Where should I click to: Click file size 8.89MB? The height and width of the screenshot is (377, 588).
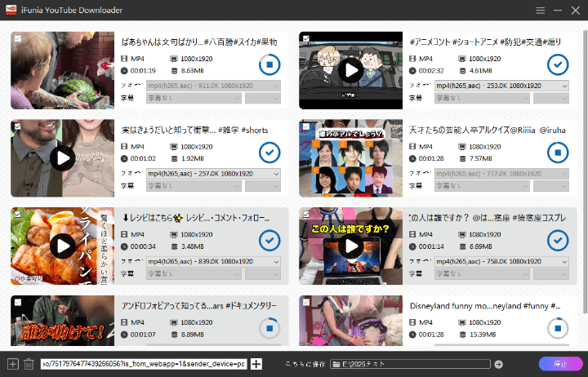(193, 335)
